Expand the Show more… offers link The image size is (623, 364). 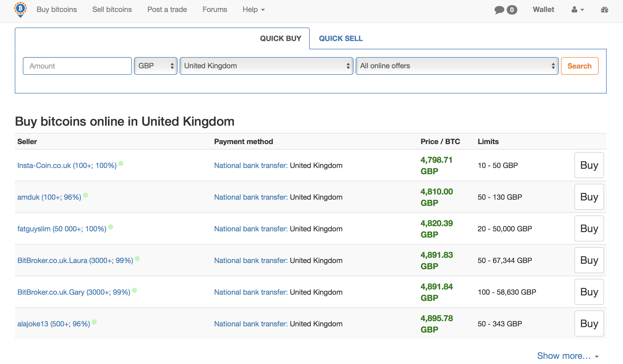pyautogui.click(x=568, y=356)
